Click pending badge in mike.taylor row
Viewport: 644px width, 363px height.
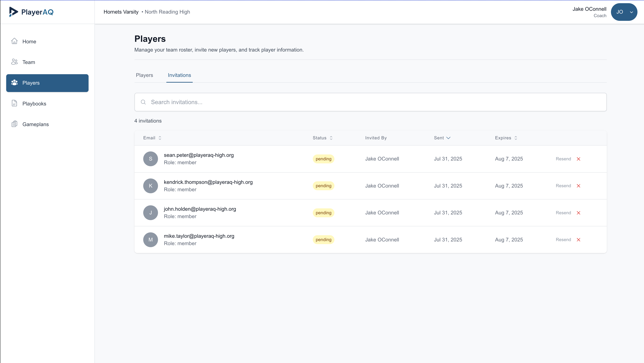pos(323,240)
